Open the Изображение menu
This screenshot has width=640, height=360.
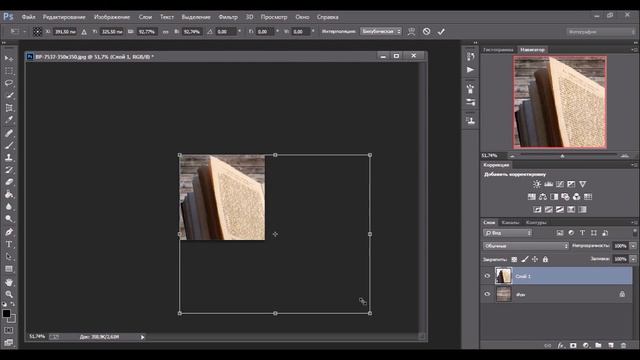(x=112, y=17)
